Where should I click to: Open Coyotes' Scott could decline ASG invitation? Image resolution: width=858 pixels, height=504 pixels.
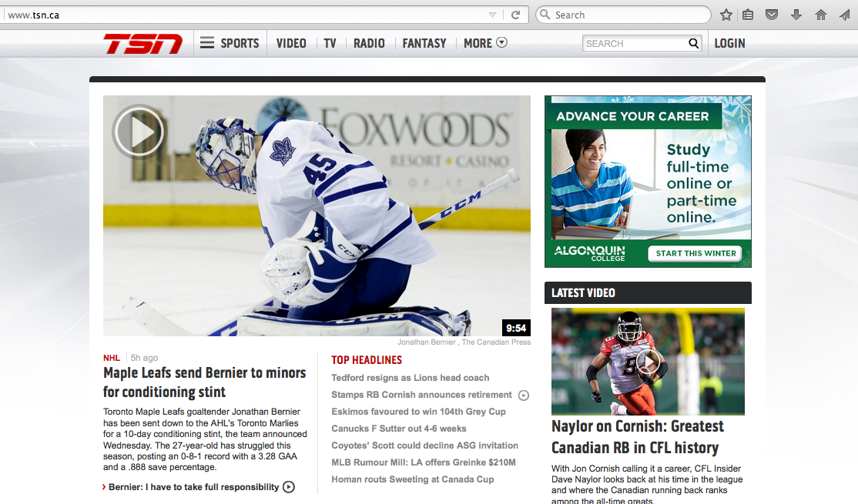click(424, 446)
